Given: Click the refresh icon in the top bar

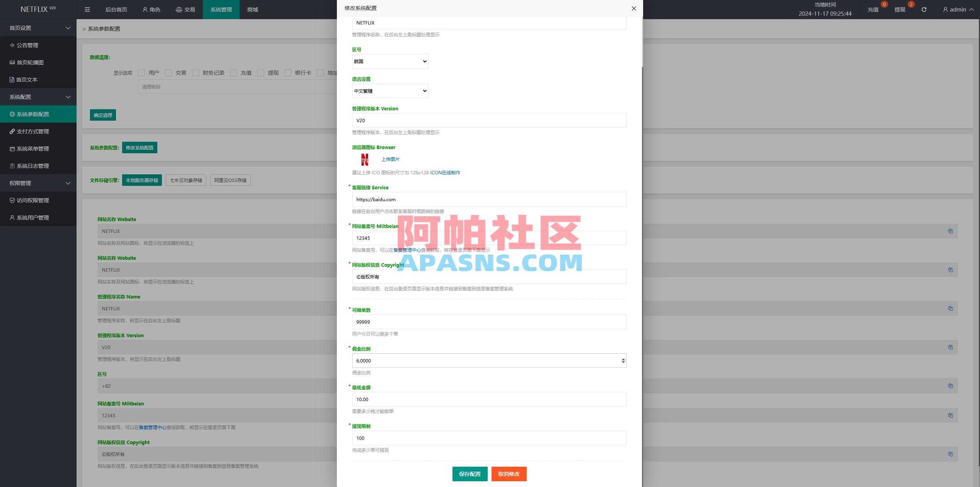Looking at the screenshot, I should click(x=924, y=9).
